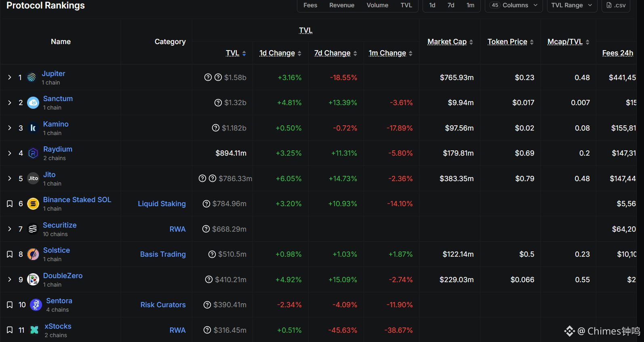Click the first help icon in Jito's TVL cell

202,178
